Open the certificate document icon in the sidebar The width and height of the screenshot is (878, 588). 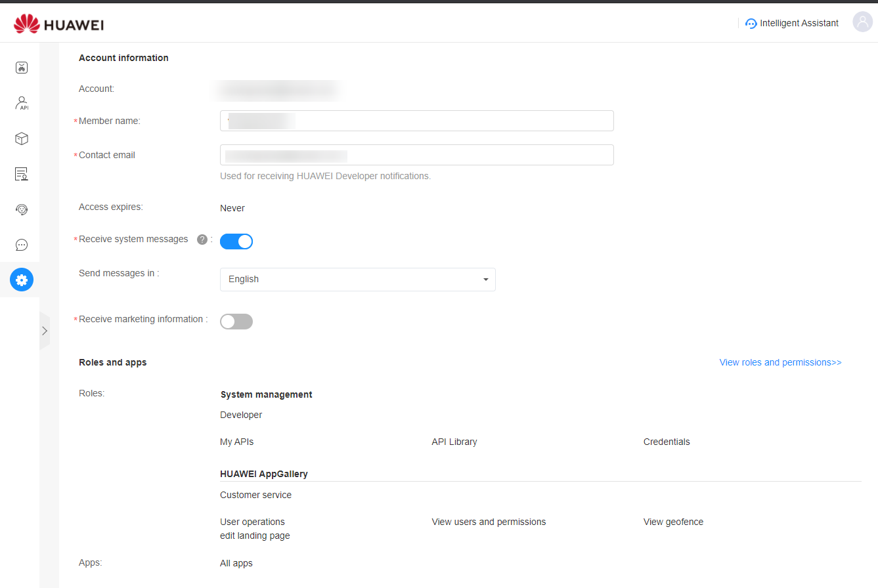tap(22, 174)
